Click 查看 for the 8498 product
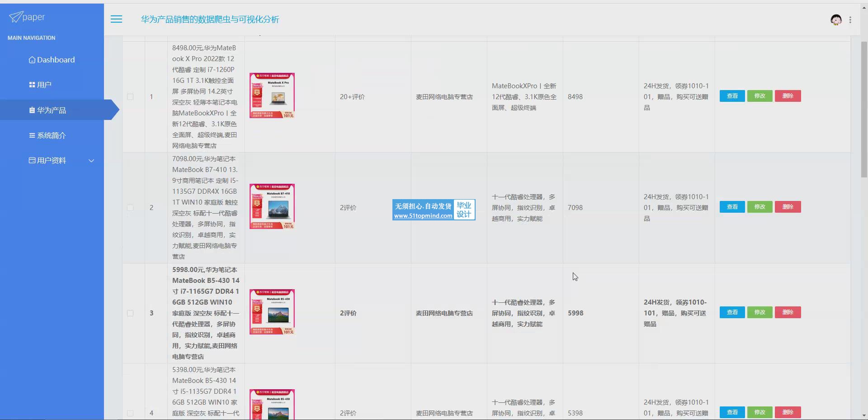 click(x=732, y=96)
